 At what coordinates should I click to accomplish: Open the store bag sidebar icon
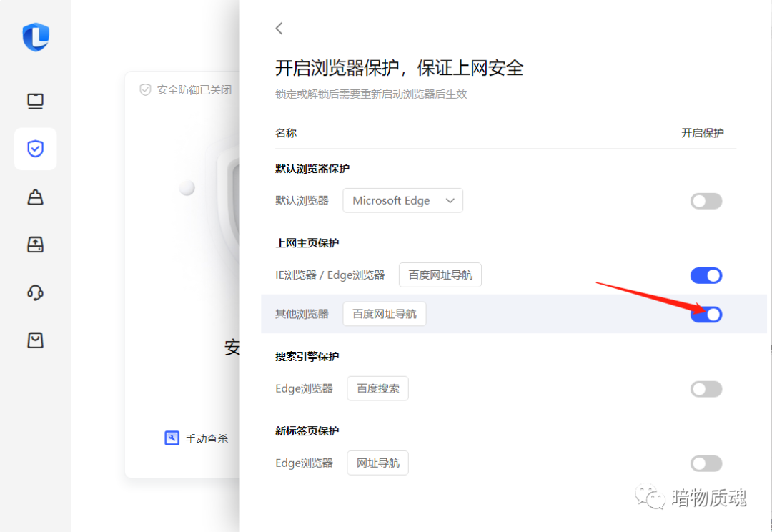click(x=36, y=340)
